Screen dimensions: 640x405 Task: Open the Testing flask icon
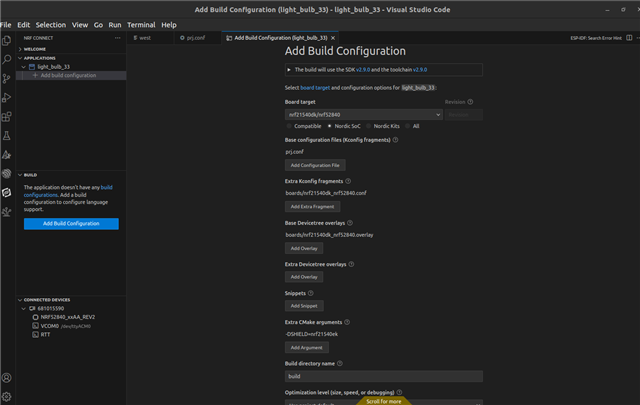coord(7,136)
